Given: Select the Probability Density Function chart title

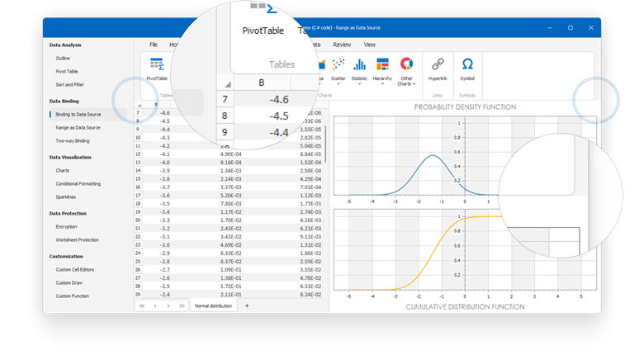Looking at the screenshot, I should coord(465,107).
